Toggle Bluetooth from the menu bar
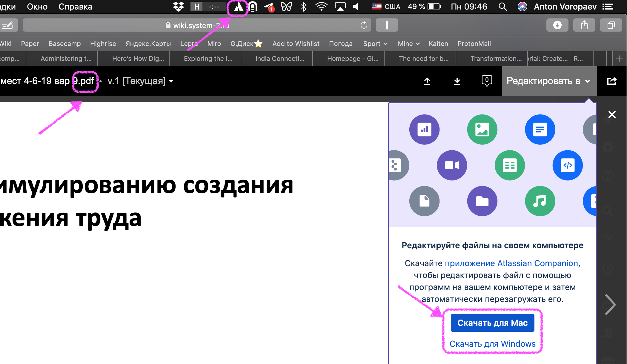 pos(304,7)
